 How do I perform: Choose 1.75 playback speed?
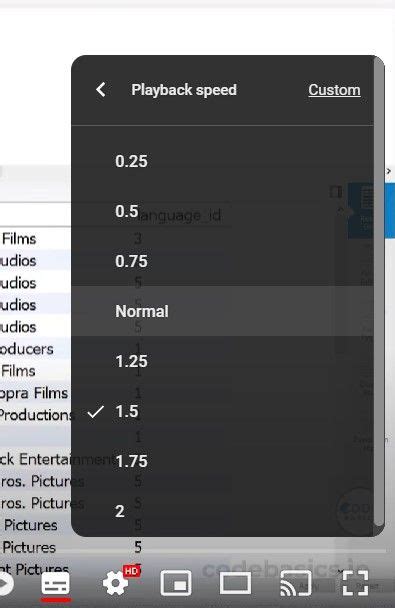point(223,461)
